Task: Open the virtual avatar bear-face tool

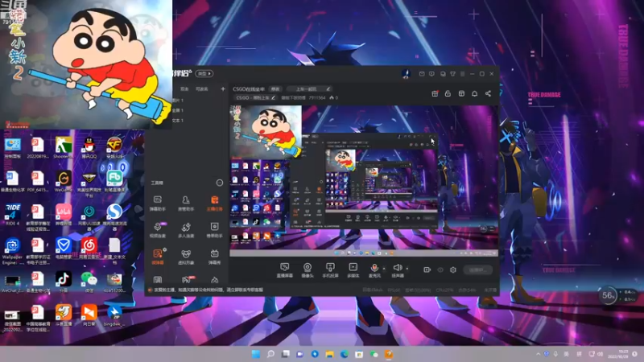Action: coord(186,257)
